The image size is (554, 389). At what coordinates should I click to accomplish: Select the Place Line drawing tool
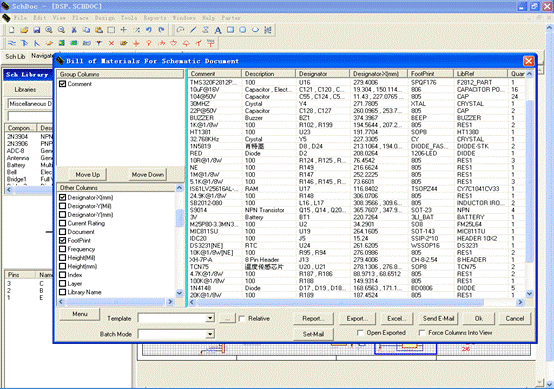pyautogui.click(x=193, y=30)
